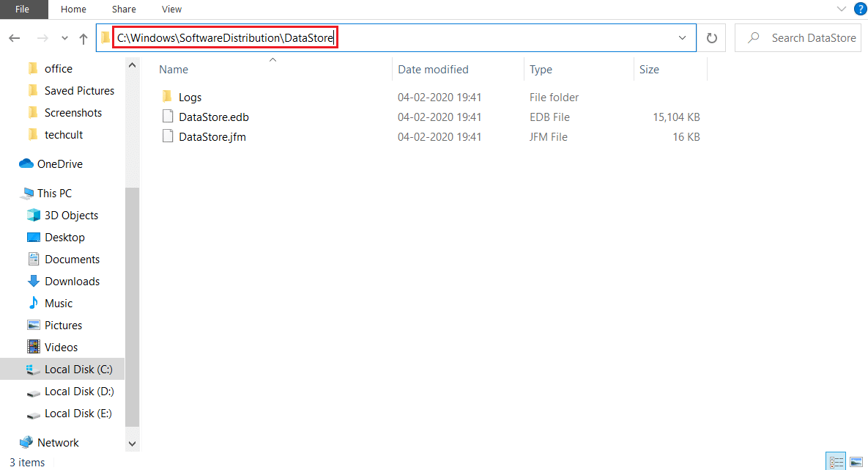Select the DataStore.jfm file icon

[167, 136]
